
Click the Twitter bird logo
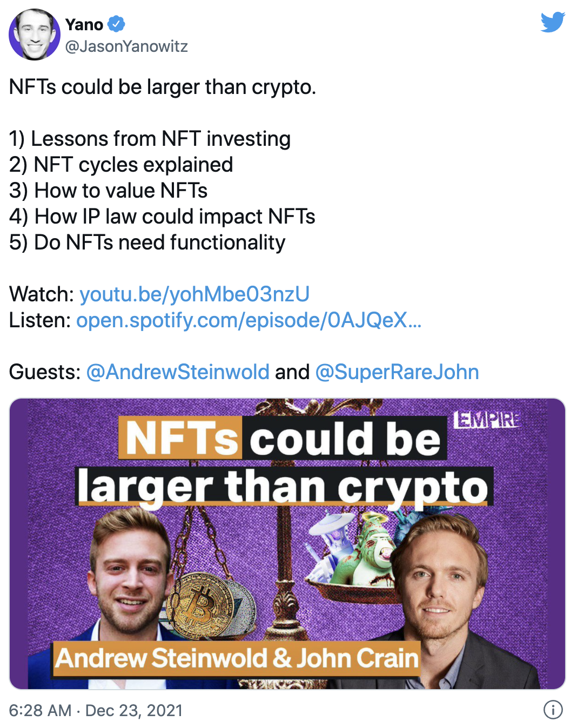pos(552,22)
